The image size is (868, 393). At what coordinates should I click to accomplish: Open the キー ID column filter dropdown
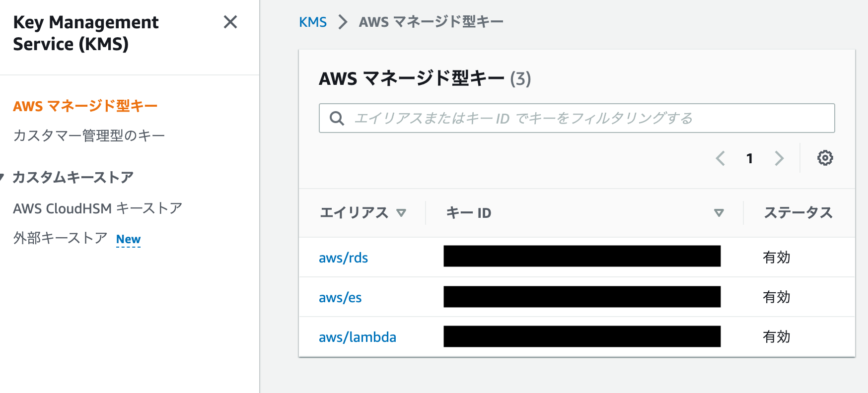tap(718, 212)
